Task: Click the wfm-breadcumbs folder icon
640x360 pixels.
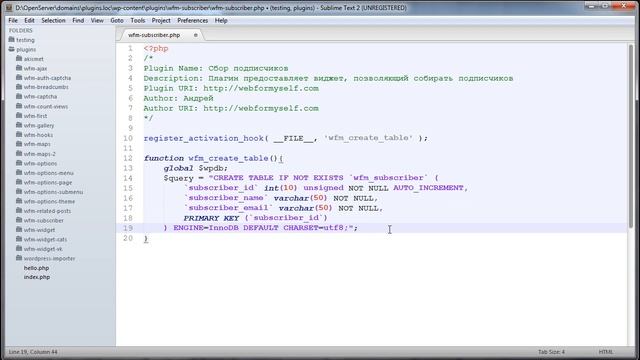Action: [19, 87]
